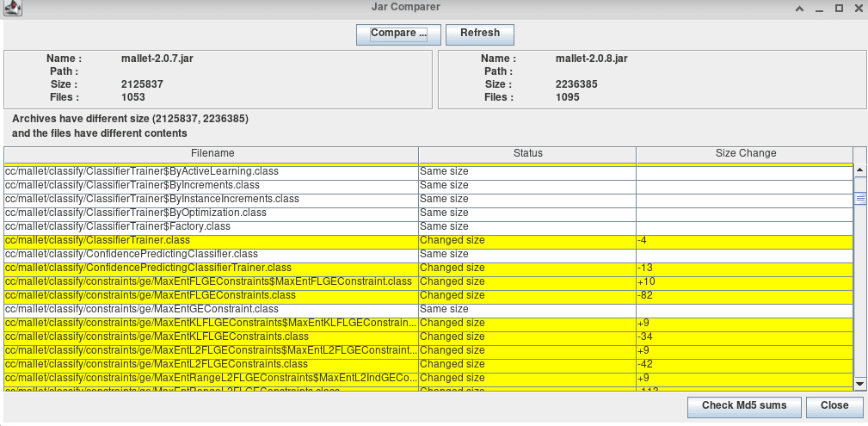Click Same size status for MaxEntGEConstraint.class
This screenshot has height=426, width=868.
527,309
